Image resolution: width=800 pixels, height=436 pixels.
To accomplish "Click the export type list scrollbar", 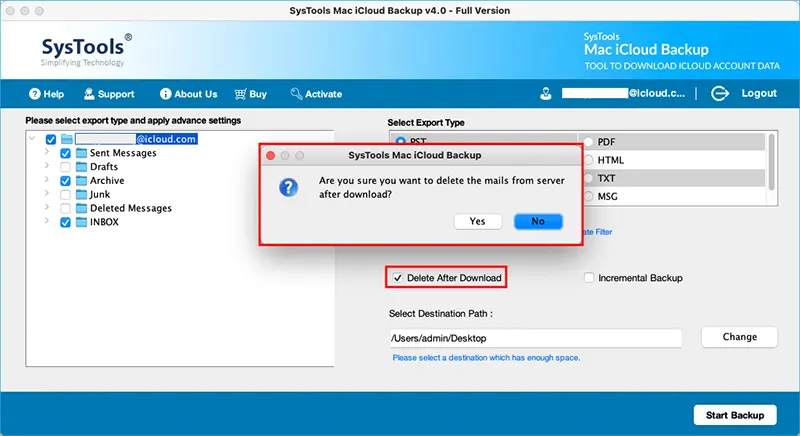I will pyautogui.click(x=771, y=162).
